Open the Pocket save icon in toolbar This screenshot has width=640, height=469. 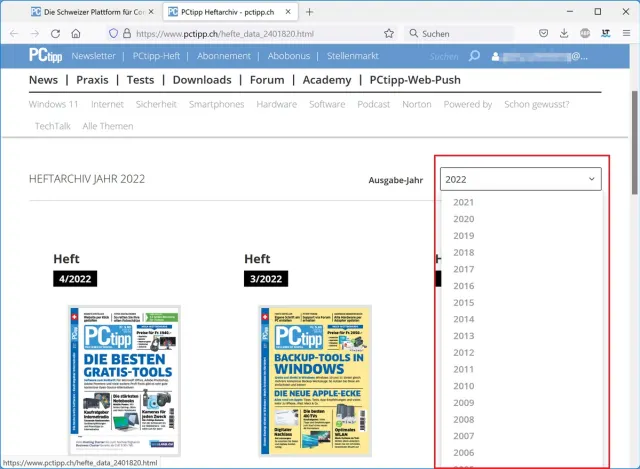click(542, 33)
